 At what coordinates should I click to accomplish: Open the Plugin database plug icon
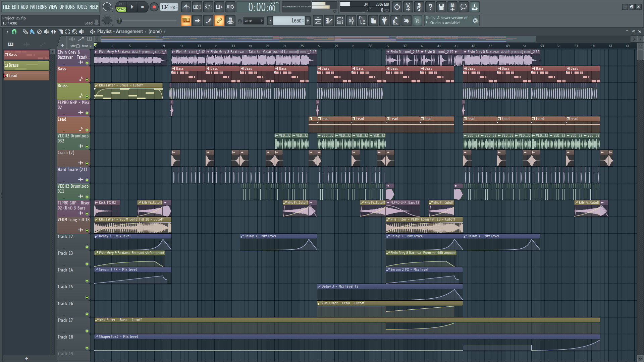[x=384, y=21]
